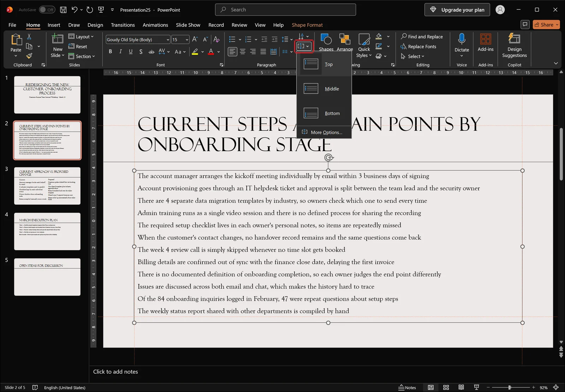565x392 pixels.
Task: Open the account profile icon
Action: click(500, 10)
